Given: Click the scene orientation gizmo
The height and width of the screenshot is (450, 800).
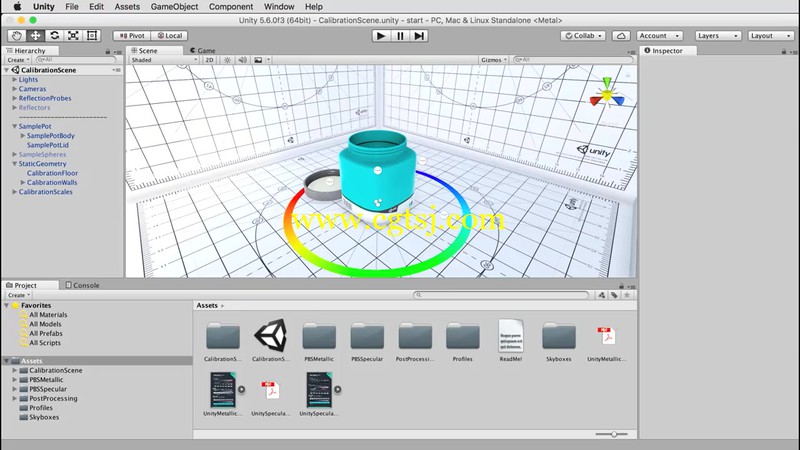Looking at the screenshot, I should coord(607,95).
